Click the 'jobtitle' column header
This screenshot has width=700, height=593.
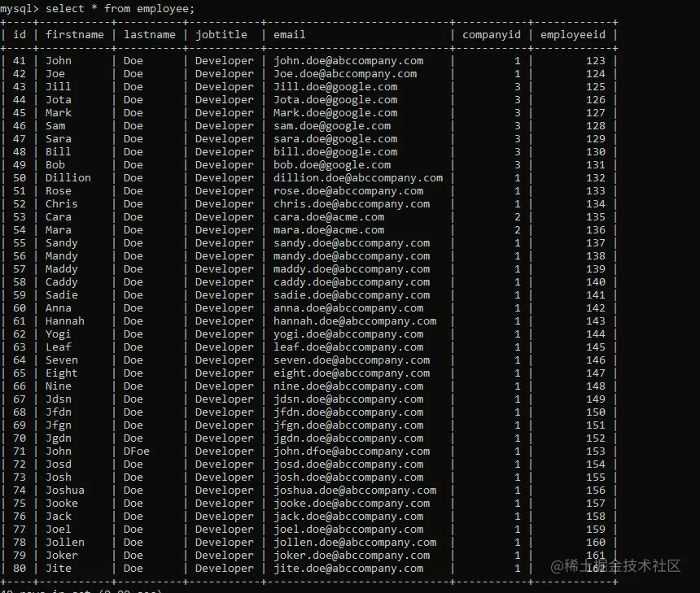[x=221, y=34]
